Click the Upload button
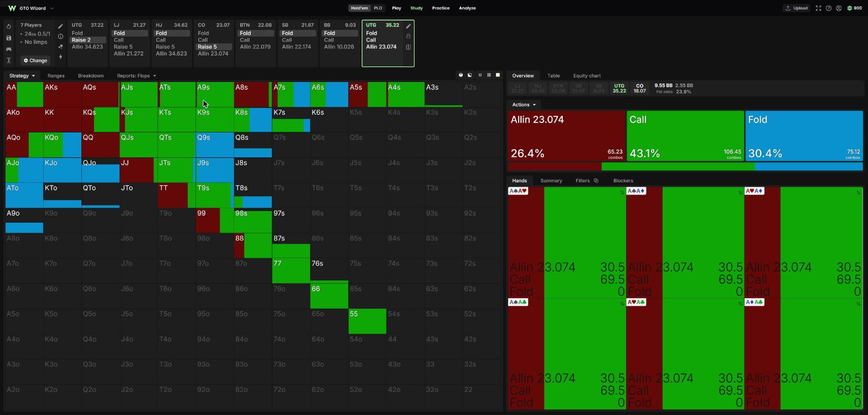 click(x=796, y=8)
